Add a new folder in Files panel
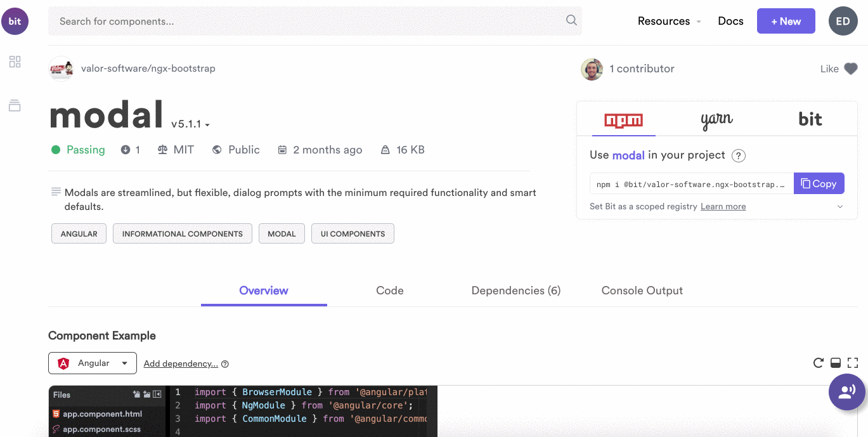 [x=146, y=395]
